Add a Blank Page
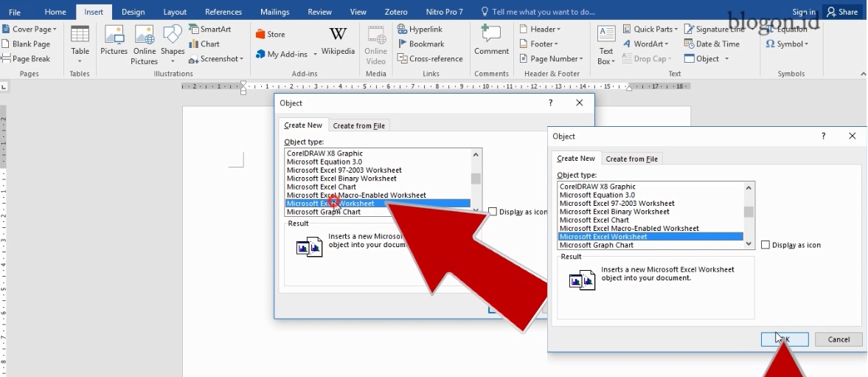The width and height of the screenshot is (868, 377). tap(26, 44)
